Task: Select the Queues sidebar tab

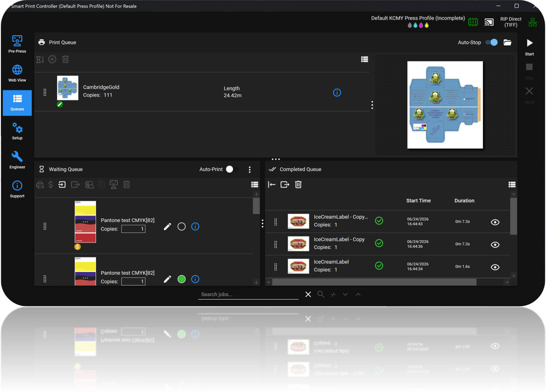Action: tap(17, 103)
